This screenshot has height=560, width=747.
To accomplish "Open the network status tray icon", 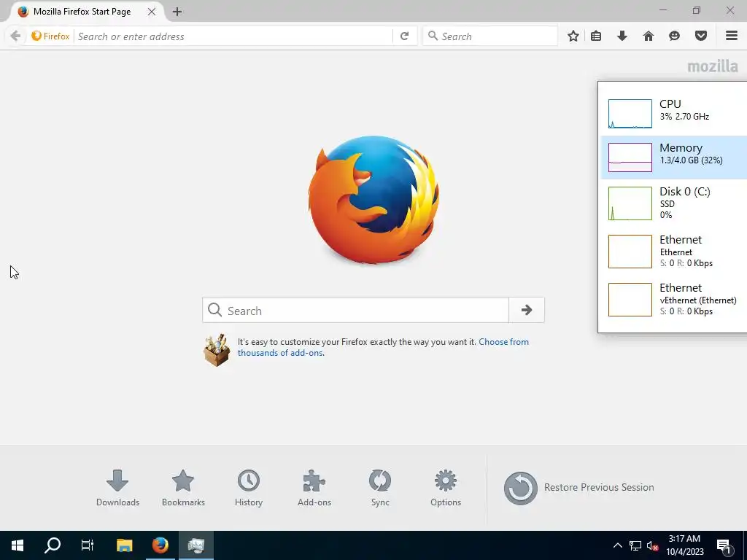I will click(x=635, y=545).
